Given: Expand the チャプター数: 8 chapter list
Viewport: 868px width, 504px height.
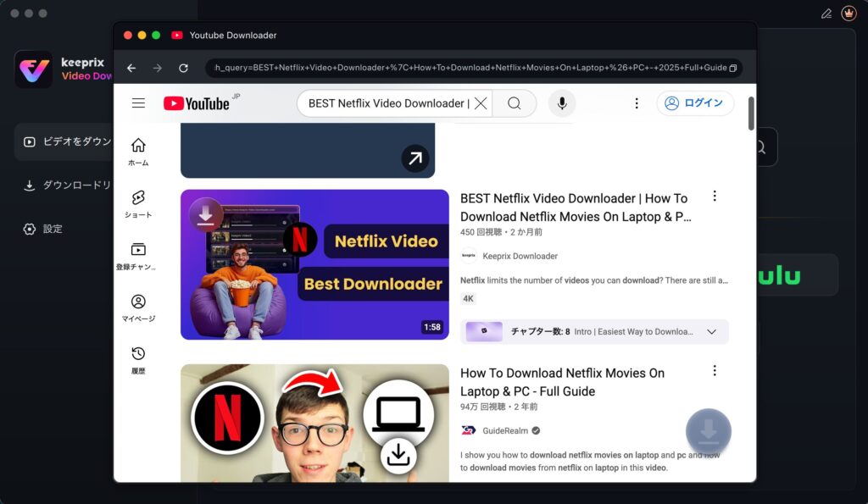Looking at the screenshot, I should pos(594,332).
